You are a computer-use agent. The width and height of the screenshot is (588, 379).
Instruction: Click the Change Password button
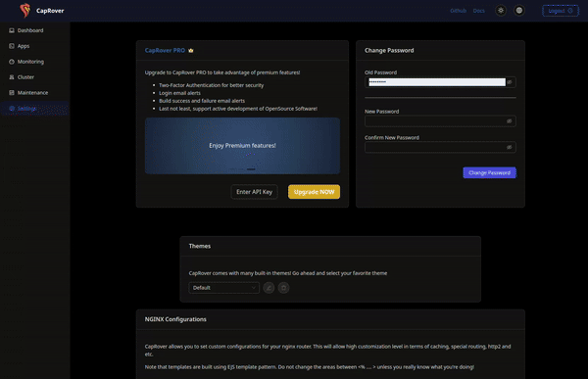tap(489, 172)
